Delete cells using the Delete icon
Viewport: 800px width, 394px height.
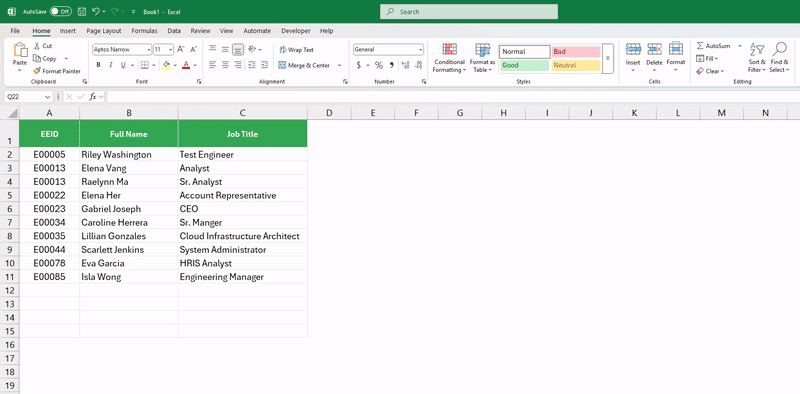(x=655, y=49)
